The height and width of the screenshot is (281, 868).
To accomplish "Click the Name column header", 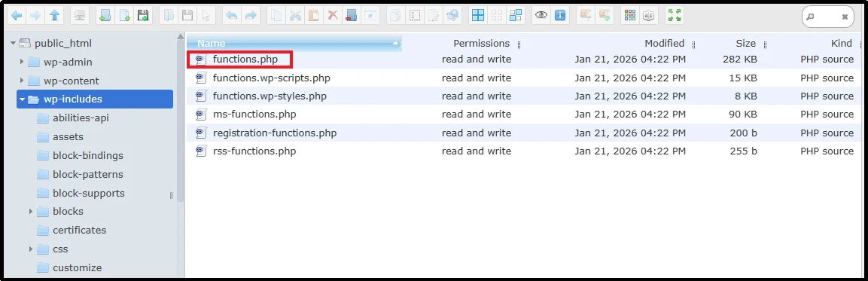I will (x=294, y=43).
